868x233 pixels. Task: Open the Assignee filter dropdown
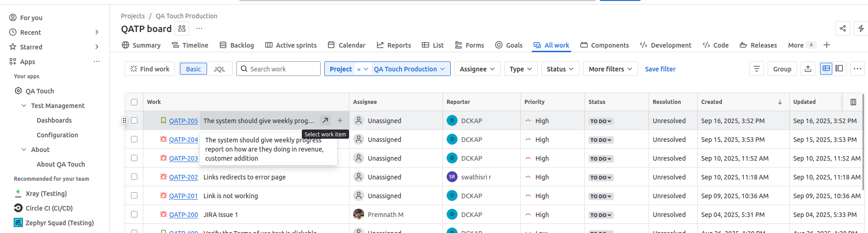(477, 69)
